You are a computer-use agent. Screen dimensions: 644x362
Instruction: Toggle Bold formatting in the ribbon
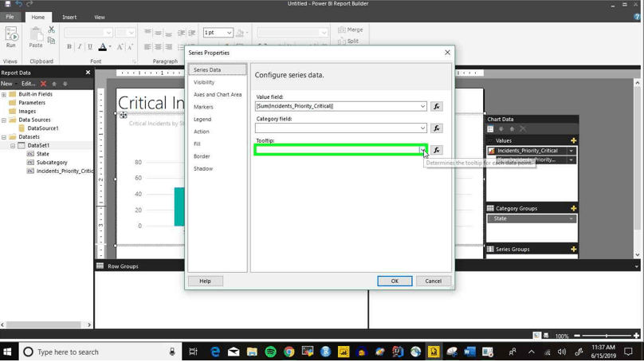69,46
